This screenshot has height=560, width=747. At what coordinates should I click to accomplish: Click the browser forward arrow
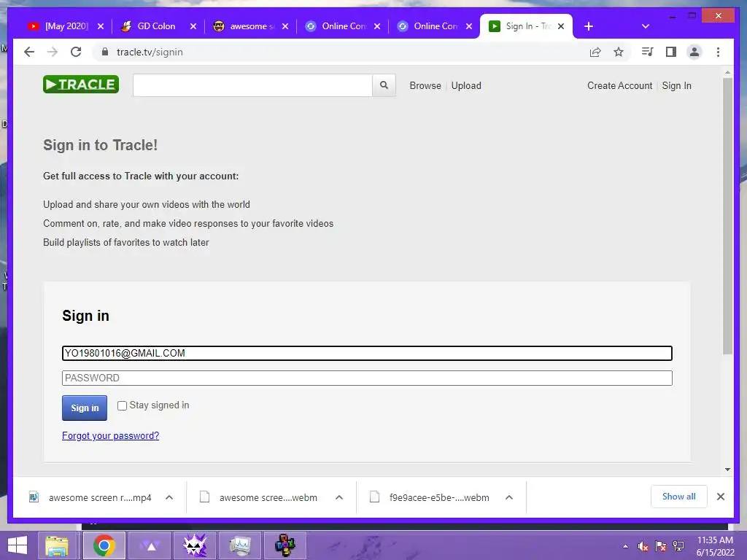(x=53, y=52)
